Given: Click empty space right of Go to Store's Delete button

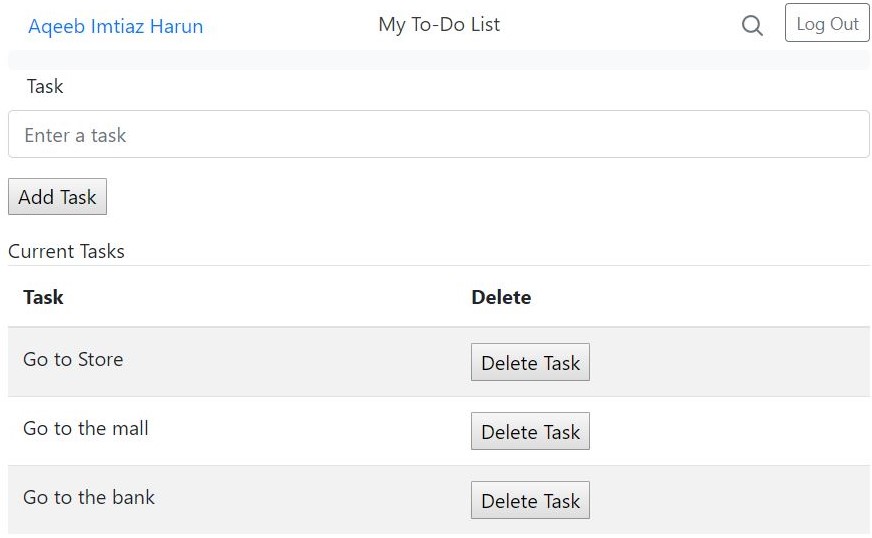Looking at the screenshot, I should click(x=730, y=363).
